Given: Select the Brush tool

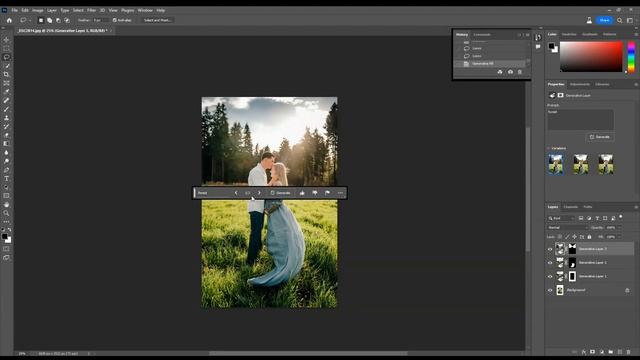Looking at the screenshot, I should [6, 109].
